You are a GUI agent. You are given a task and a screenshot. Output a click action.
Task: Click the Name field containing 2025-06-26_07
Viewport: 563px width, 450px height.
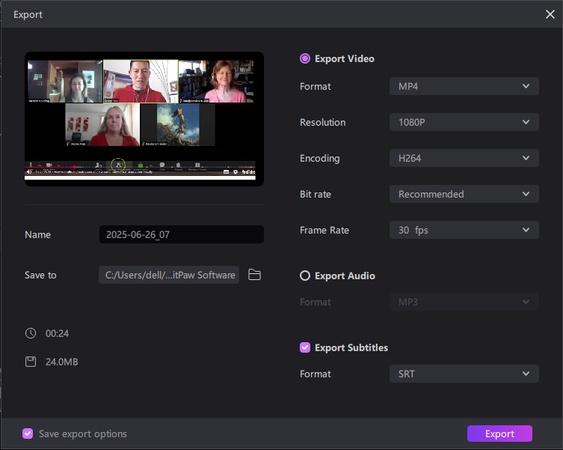(x=181, y=235)
